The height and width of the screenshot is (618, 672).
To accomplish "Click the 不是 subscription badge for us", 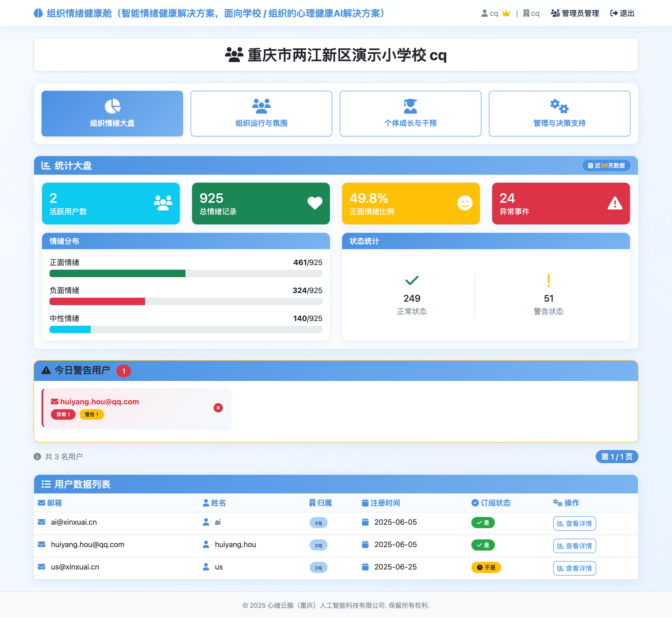I will 486,567.
